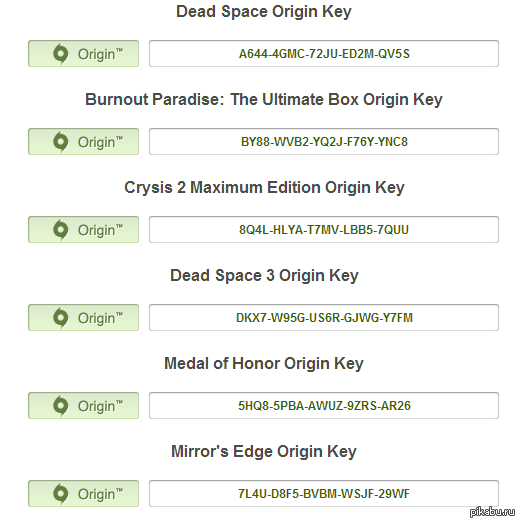Click the Mirror's Edge Origin Key heading

264,452
